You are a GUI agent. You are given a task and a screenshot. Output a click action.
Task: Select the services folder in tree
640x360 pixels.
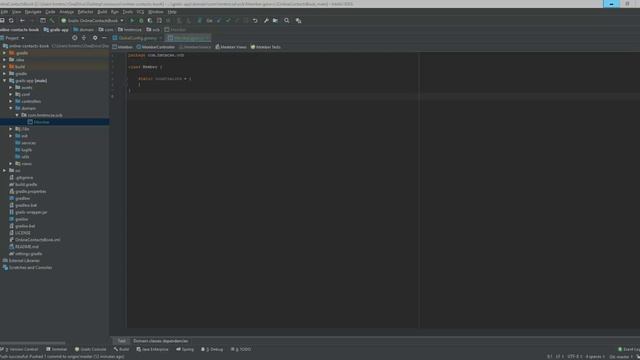tap(26, 143)
